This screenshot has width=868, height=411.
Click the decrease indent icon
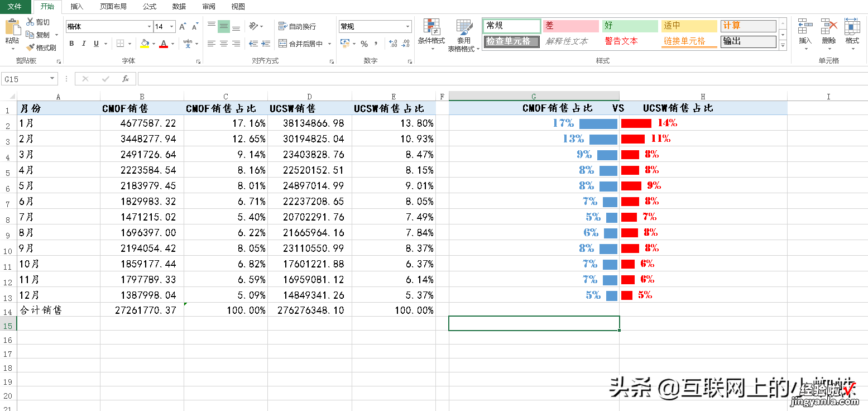click(253, 44)
